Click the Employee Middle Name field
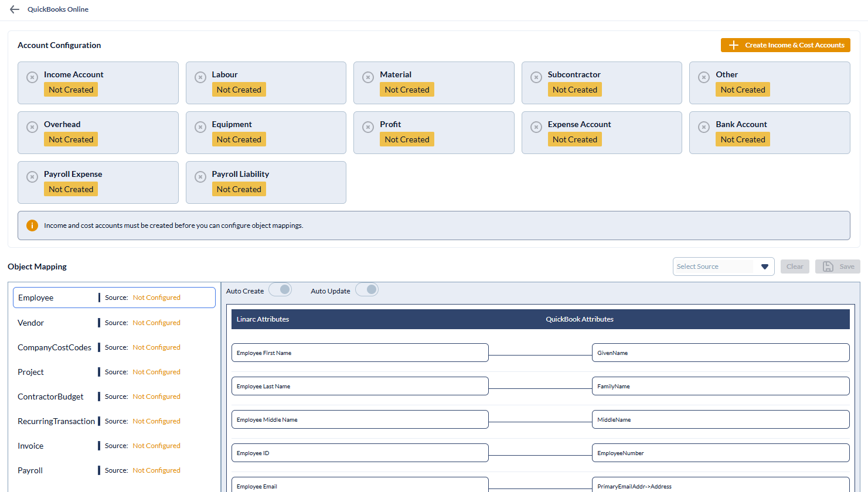The image size is (868, 492). coord(360,419)
